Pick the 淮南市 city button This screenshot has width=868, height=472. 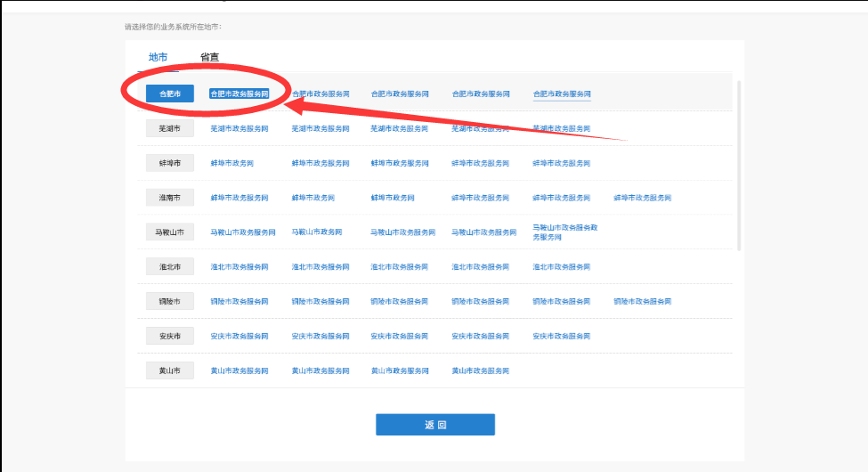pos(169,197)
